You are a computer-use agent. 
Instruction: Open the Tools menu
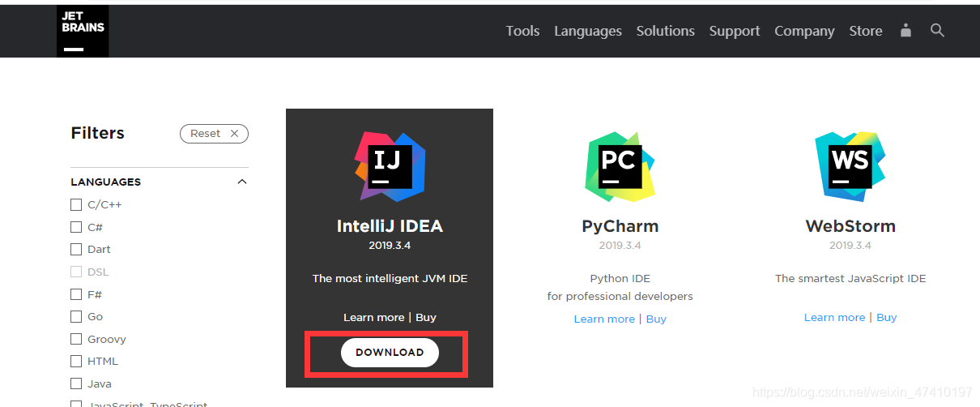click(x=522, y=31)
